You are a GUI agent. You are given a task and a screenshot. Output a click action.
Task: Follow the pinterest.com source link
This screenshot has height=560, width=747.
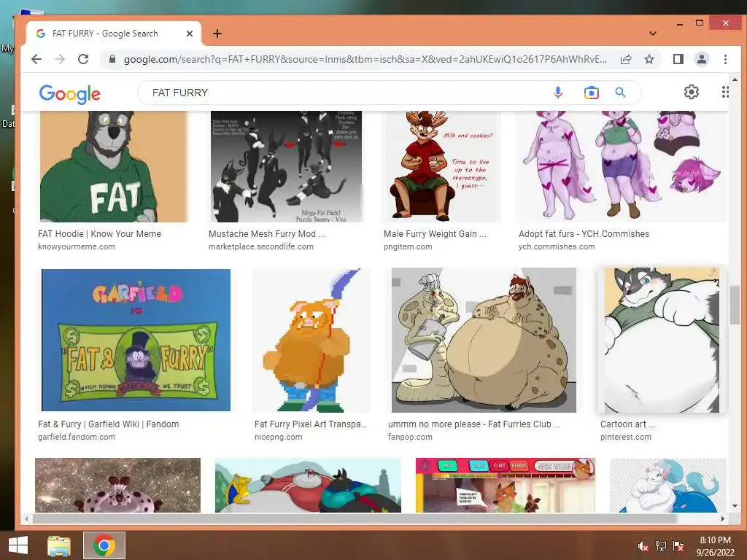(x=625, y=437)
